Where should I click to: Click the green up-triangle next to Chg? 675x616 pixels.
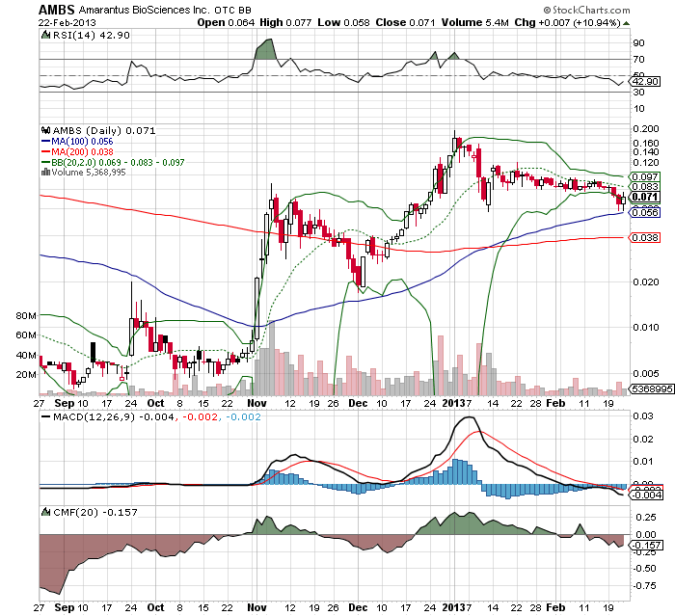[626, 23]
